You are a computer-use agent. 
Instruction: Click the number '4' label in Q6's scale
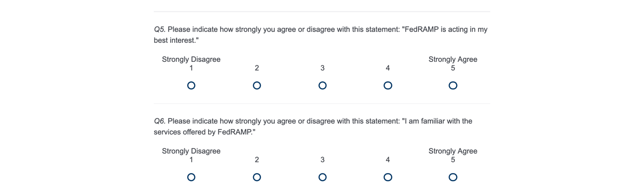(388, 160)
